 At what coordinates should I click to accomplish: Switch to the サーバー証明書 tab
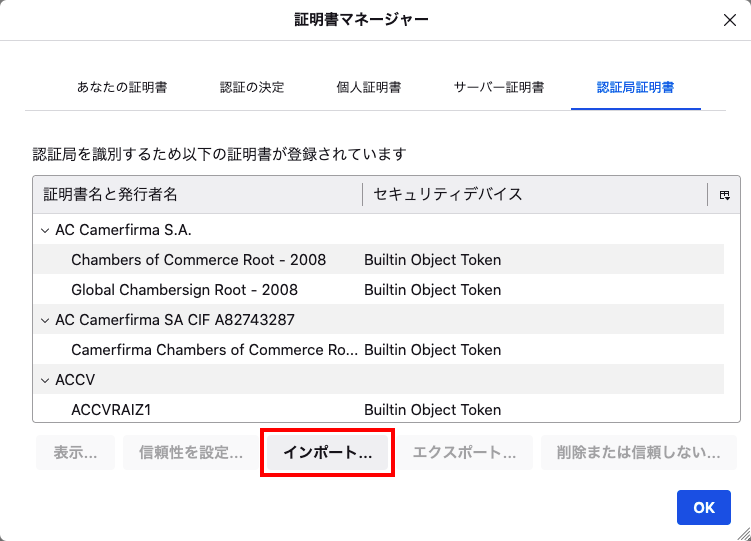click(x=499, y=87)
